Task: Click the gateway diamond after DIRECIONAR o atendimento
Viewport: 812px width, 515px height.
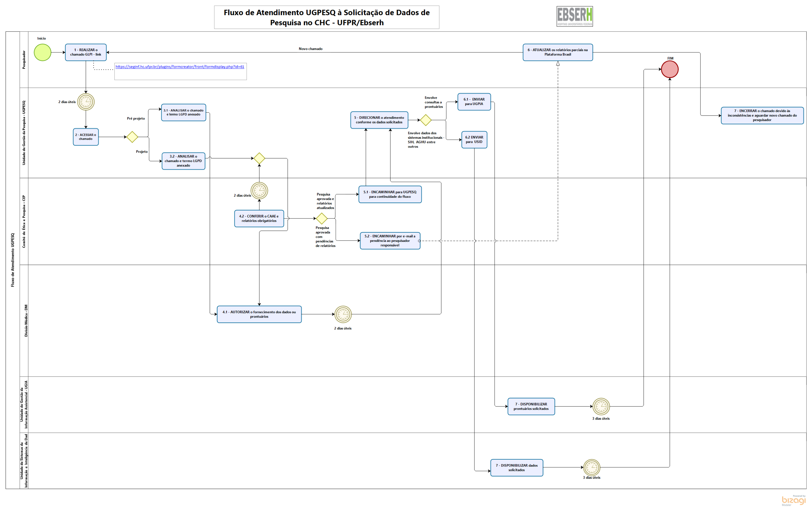Action: tap(425, 120)
